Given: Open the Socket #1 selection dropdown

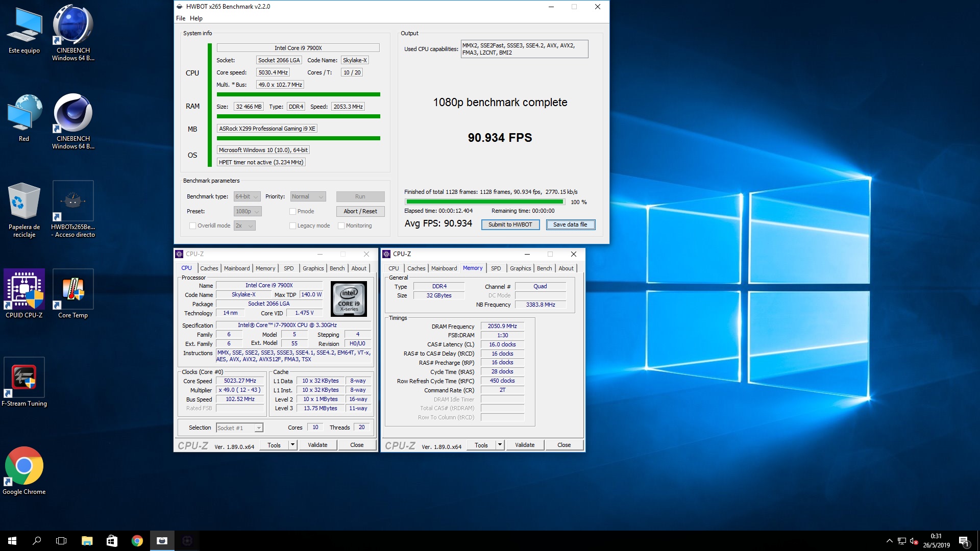Looking at the screenshot, I should (x=239, y=428).
